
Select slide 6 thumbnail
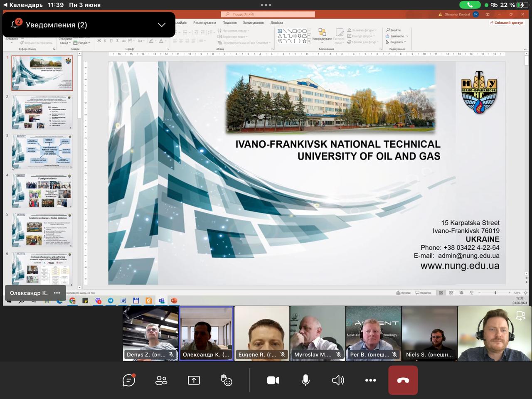tap(42, 268)
